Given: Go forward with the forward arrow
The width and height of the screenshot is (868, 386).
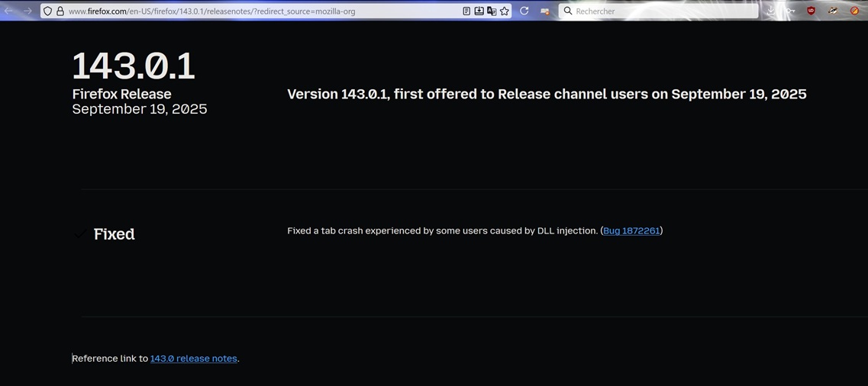Looking at the screenshot, I should click(x=27, y=11).
